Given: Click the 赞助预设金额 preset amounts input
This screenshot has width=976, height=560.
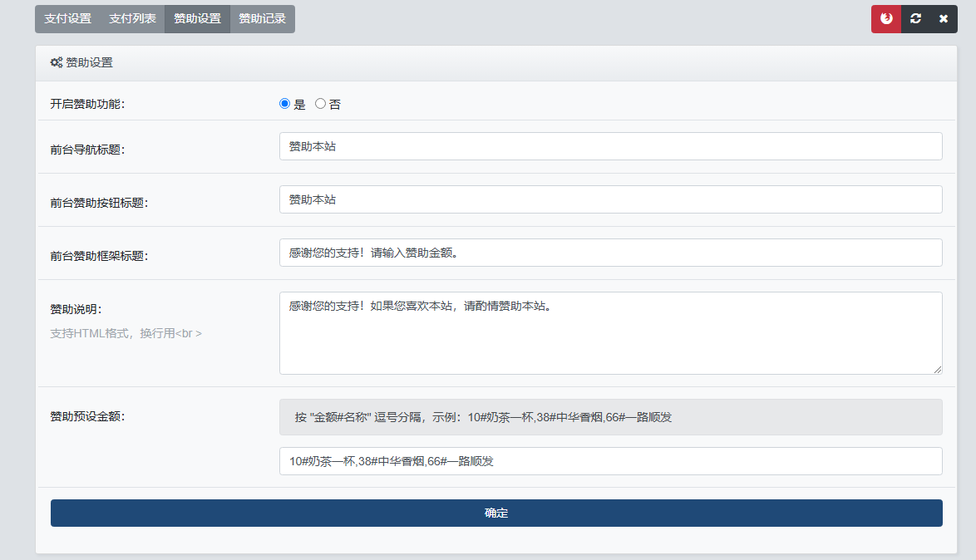Looking at the screenshot, I should [x=610, y=461].
